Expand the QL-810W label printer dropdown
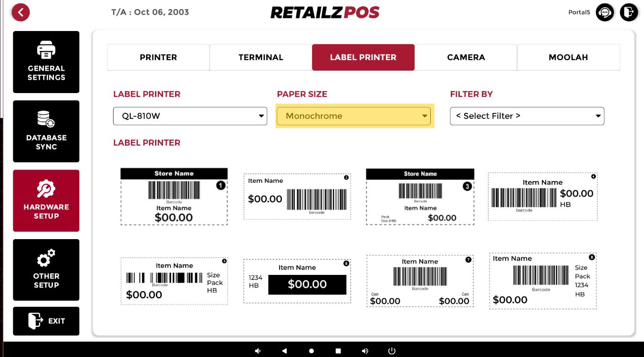The image size is (644, 357). tap(190, 116)
